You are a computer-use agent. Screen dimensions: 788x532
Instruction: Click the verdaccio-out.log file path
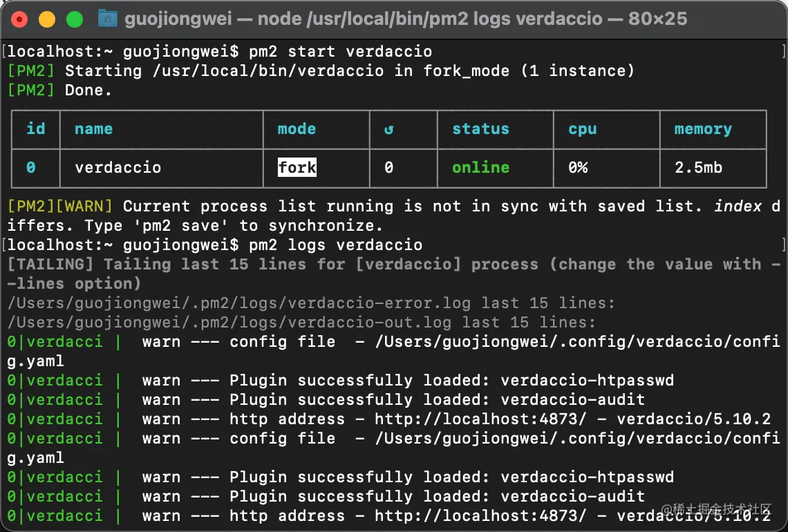[229, 323]
